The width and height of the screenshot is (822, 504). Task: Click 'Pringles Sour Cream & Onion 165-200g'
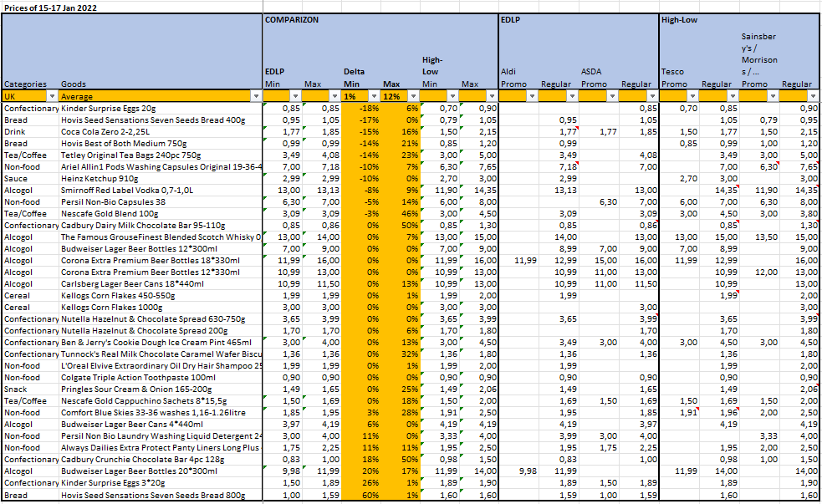click(x=136, y=389)
